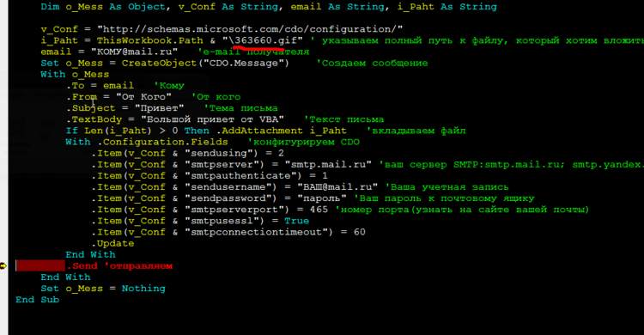Click the 'Создаем сообщение comment
This screenshot has width=644, height=335.
(x=372, y=63)
